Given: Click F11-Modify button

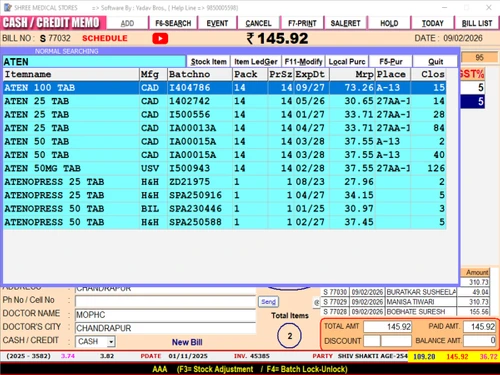Looking at the screenshot, I should coord(303,62).
